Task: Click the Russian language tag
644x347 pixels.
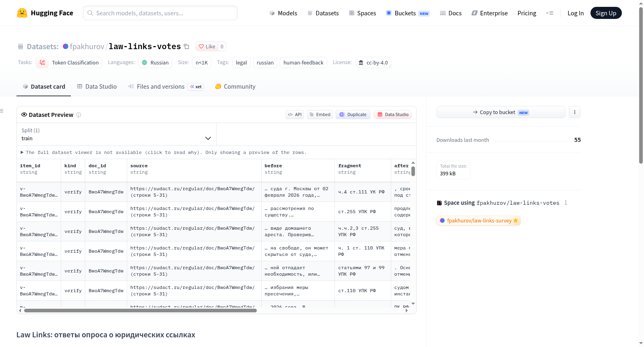Action: click(x=155, y=62)
